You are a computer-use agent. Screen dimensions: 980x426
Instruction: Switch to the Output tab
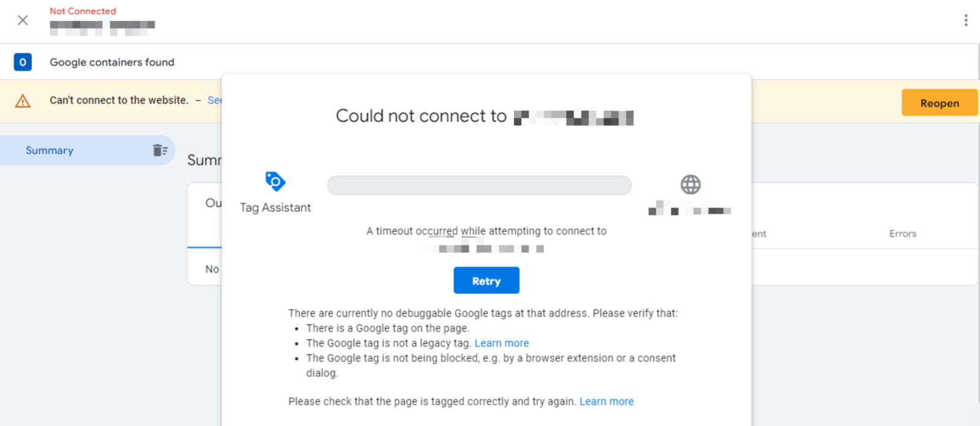[213, 203]
